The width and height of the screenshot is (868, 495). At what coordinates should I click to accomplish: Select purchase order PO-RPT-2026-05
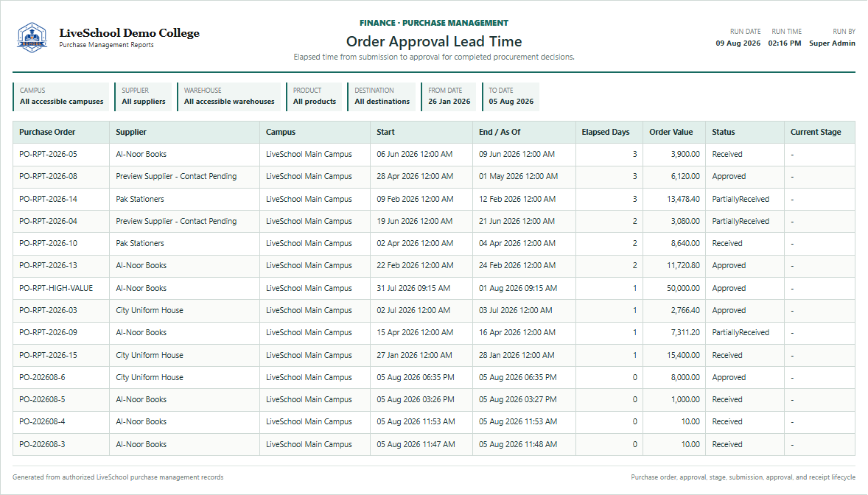tap(48, 154)
